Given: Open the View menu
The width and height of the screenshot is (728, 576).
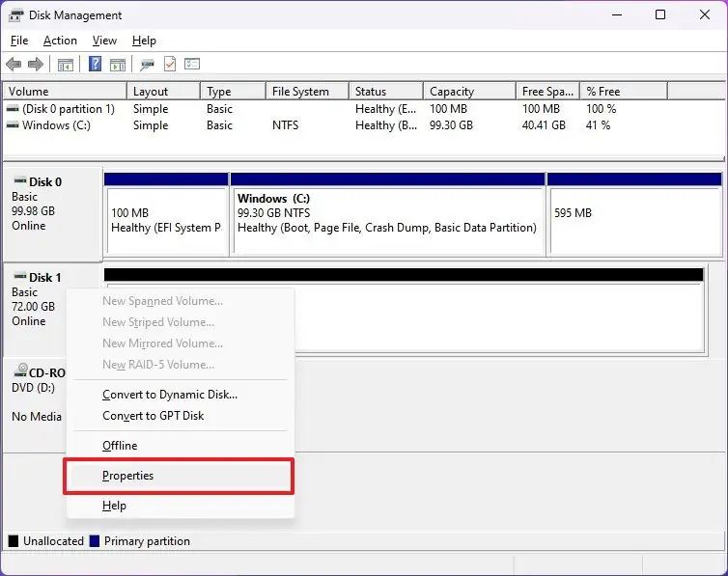Looking at the screenshot, I should [104, 41].
